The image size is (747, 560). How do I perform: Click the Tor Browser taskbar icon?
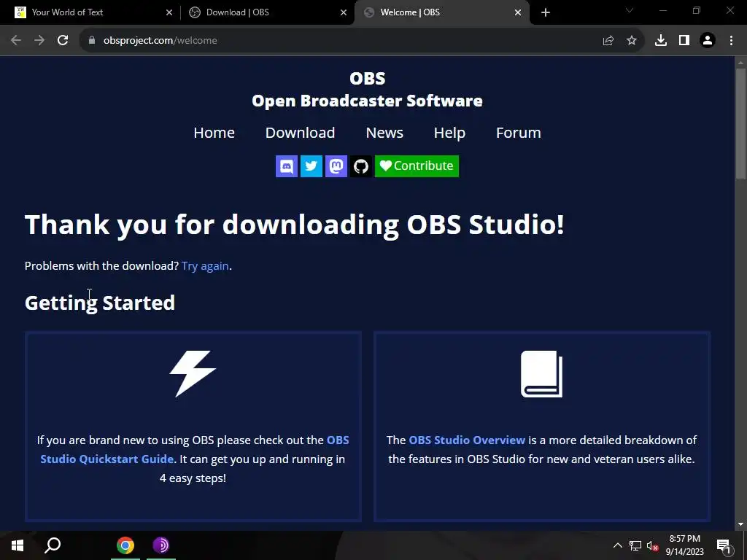[161, 545]
